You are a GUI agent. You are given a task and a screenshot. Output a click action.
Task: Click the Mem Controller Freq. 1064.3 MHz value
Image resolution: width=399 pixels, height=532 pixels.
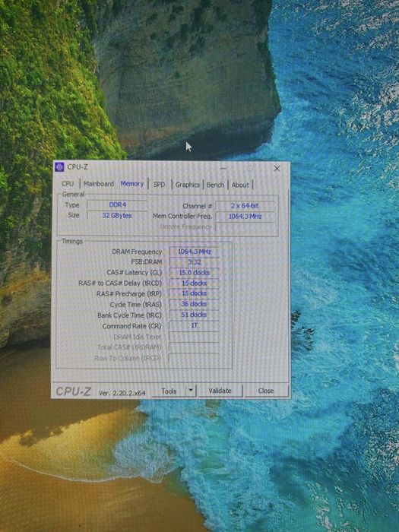[x=245, y=217]
